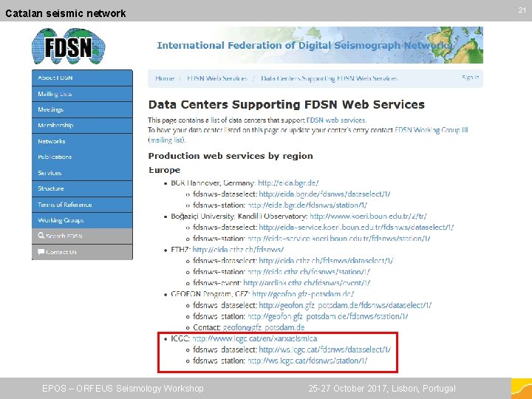The image size is (532, 399).
Task: Click the FDSN Web Services breadcrumb
Action: pyautogui.click(x=217, y=78)
